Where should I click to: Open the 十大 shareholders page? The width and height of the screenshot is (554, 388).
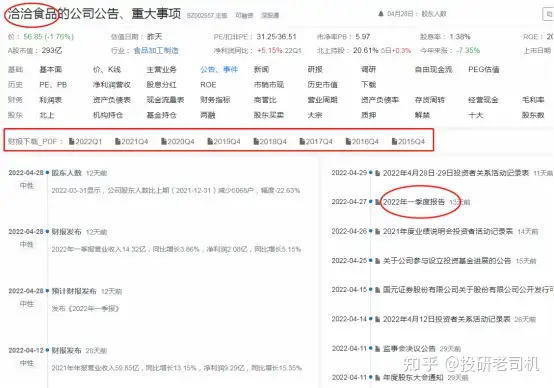pyautogui.click(x=476, y=115)
